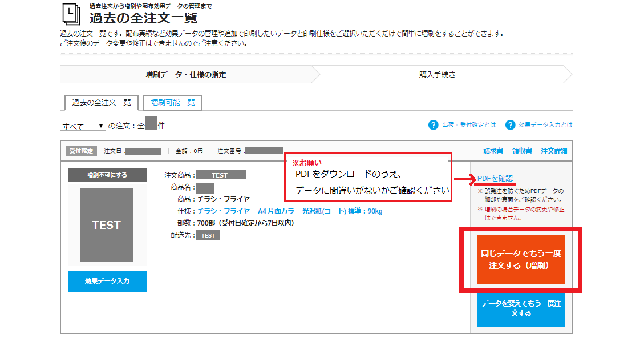Open the 効果データ入力とは help text link
Image resolution: width=644 pixels, height=350 pixels.
(x=545, y=125)
